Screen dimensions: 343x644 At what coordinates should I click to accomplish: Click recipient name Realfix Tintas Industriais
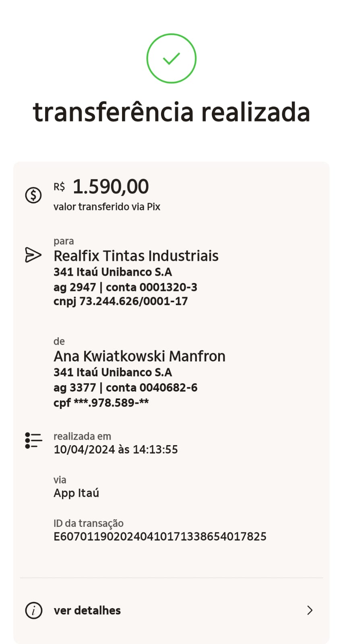tap(136, 256)
